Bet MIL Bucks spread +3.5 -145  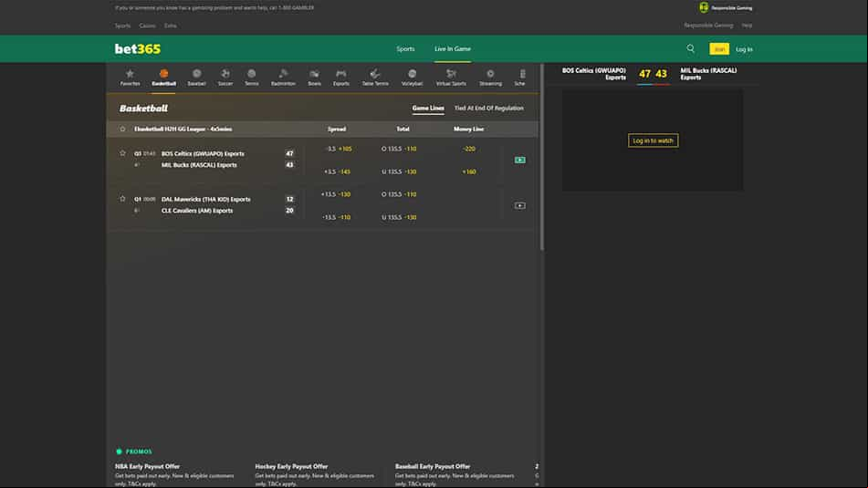337,171
